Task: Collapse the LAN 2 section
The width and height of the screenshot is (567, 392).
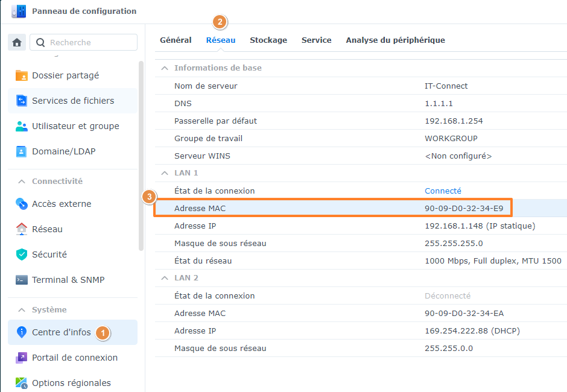Action: [x=165, y=277]
